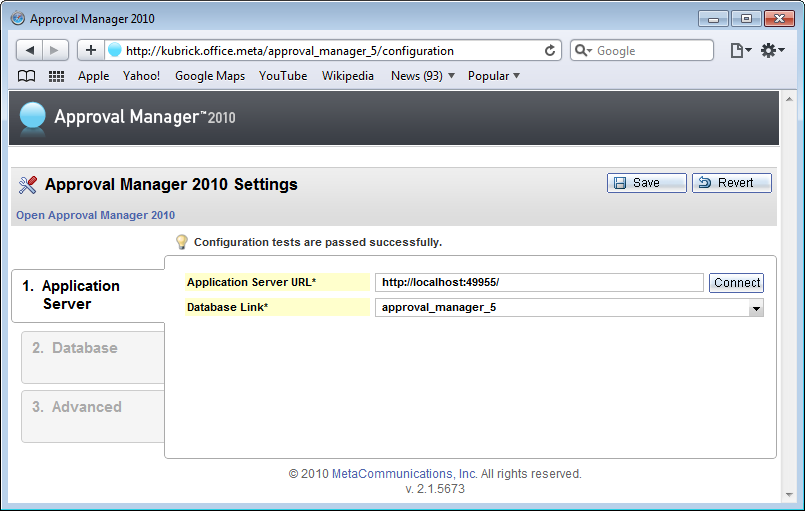The width and height of the screenshot is (805, 511).
Task: Click the lightbulb icon next to test message
Action: [182, 242]
